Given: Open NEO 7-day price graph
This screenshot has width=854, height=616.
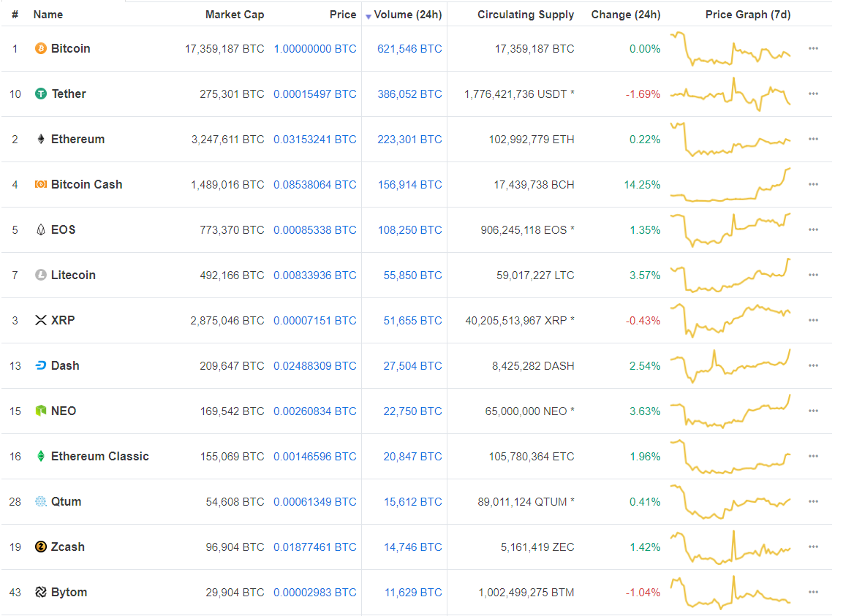Looking at the screenshot, I should pos(730,411).
